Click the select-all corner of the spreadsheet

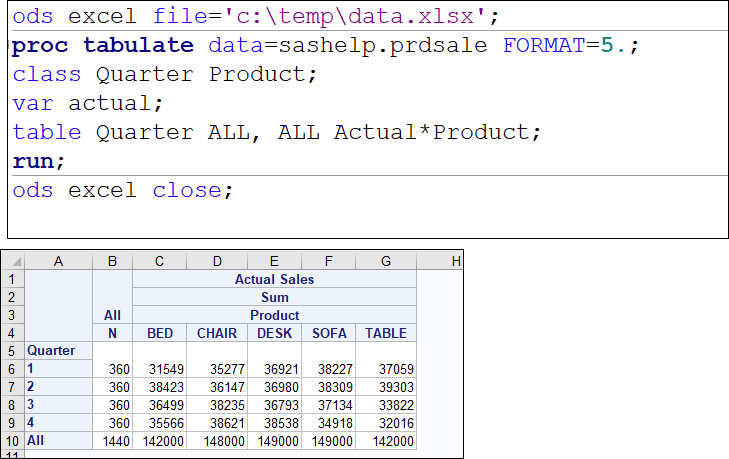point(12,261)
